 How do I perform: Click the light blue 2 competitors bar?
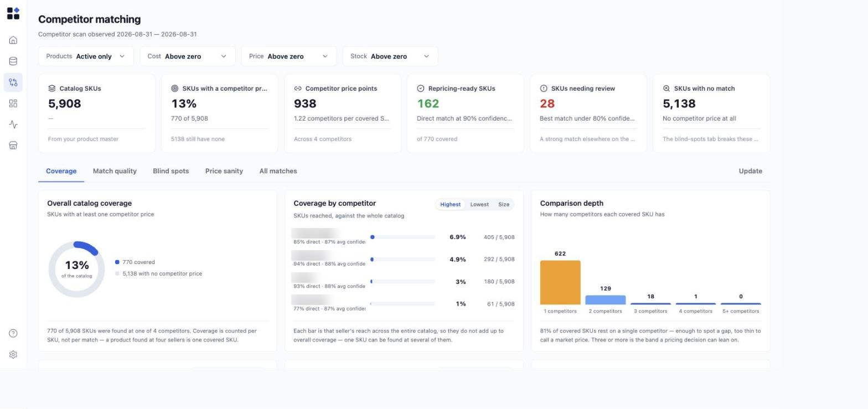(605, 300)
